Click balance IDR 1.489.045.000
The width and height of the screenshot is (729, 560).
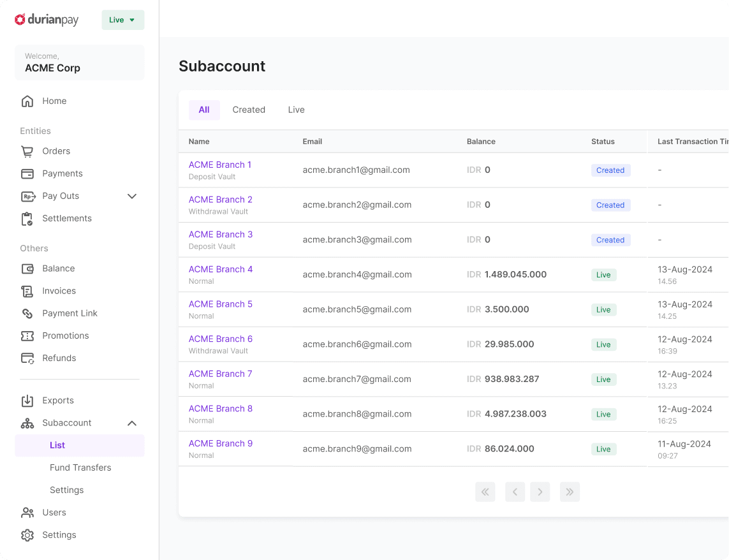507,274
